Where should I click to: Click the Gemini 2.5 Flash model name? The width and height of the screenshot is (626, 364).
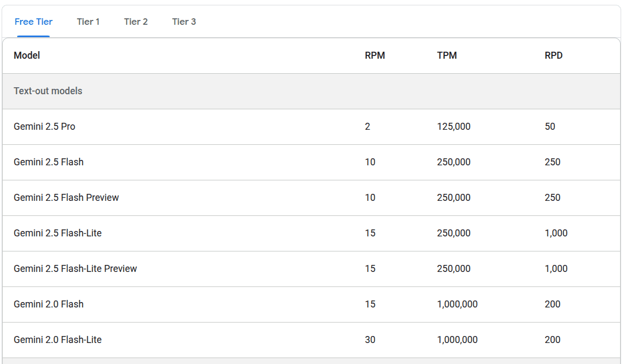[x=49, y=162]
